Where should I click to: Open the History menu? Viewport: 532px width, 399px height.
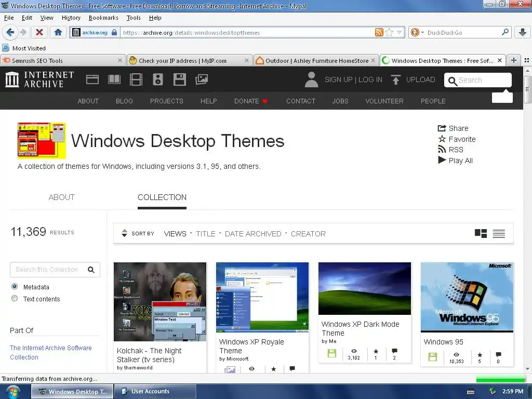[x=71, y=18]
